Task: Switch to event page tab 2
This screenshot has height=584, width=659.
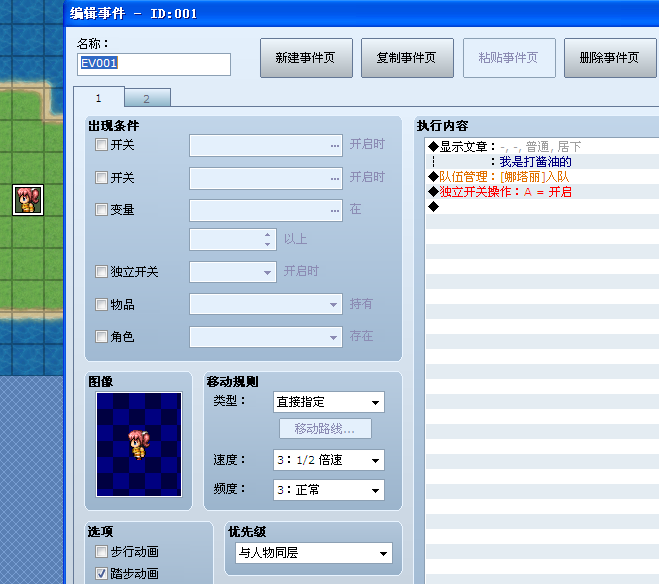Action: (x=147, y=98)
